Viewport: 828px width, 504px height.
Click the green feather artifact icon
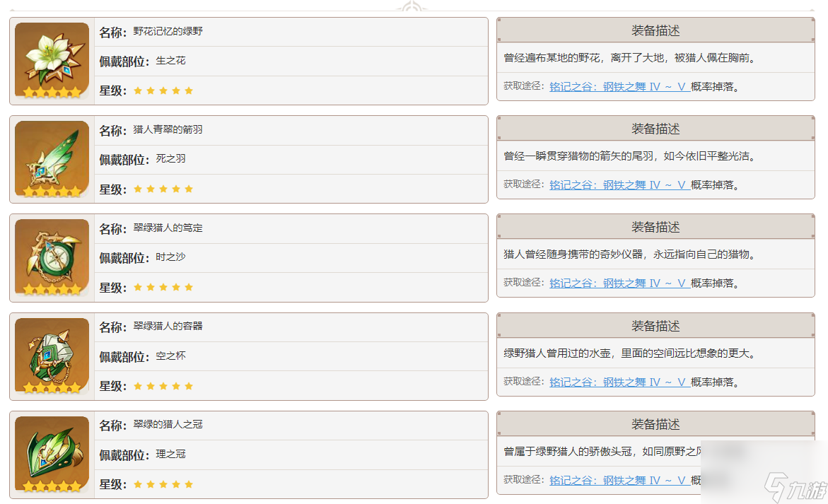point(52,159)
